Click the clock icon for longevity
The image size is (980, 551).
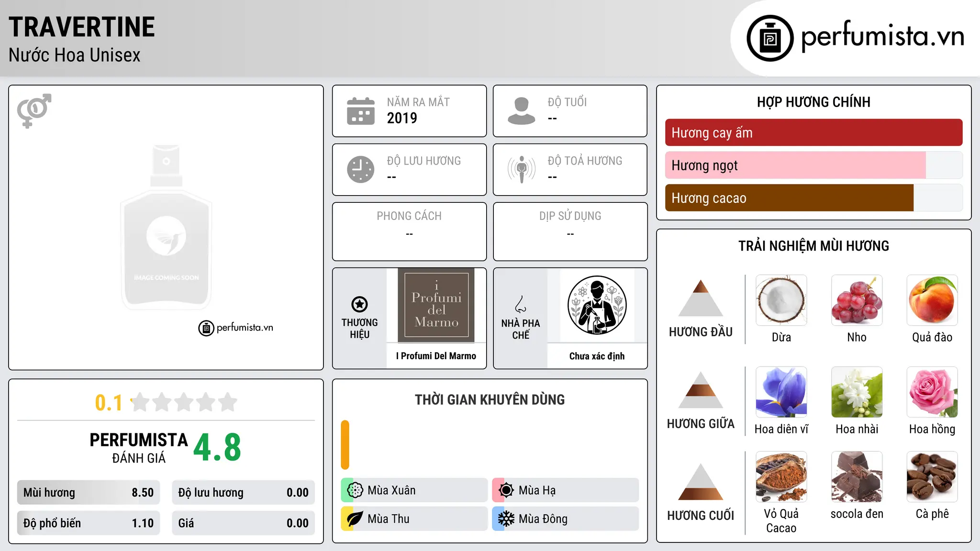[x=361, y=169]
